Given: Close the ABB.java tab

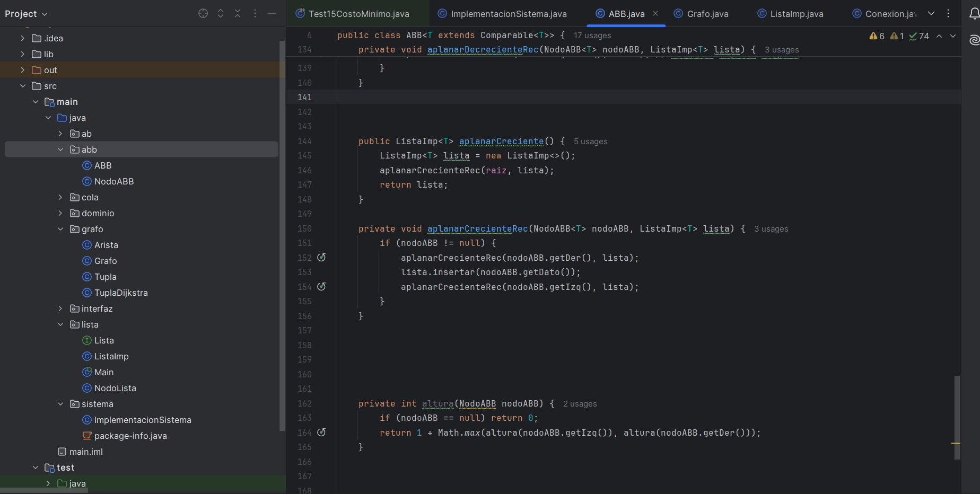Looking at the screenshot, I should pyautogui.click(x=655, y=13).
